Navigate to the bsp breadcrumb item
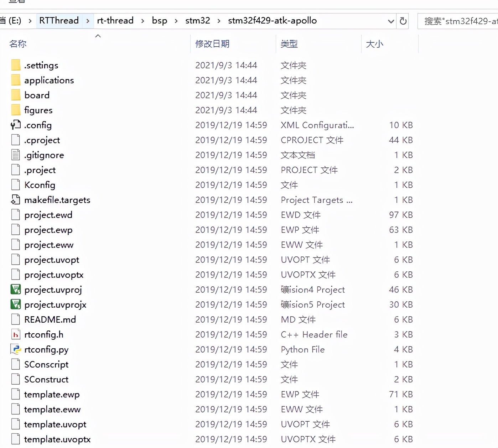The height and width of the screenshot is (448, 498). point(159,21)
